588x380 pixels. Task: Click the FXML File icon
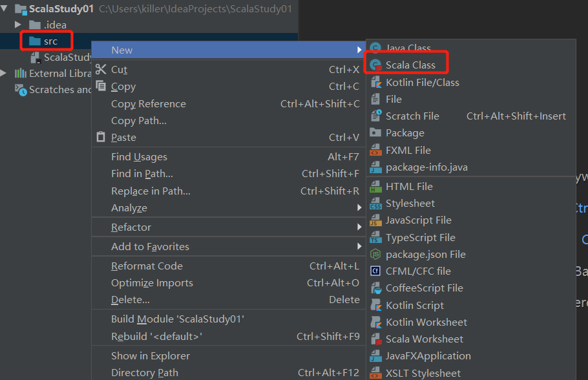pyautogui.click(x=375, y=150)
